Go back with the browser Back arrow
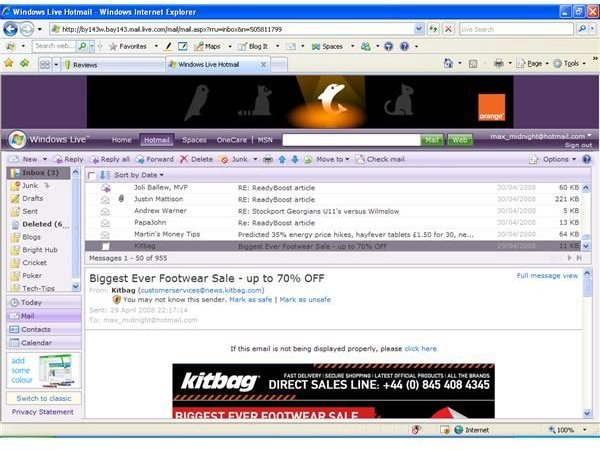 pos(10,29)
